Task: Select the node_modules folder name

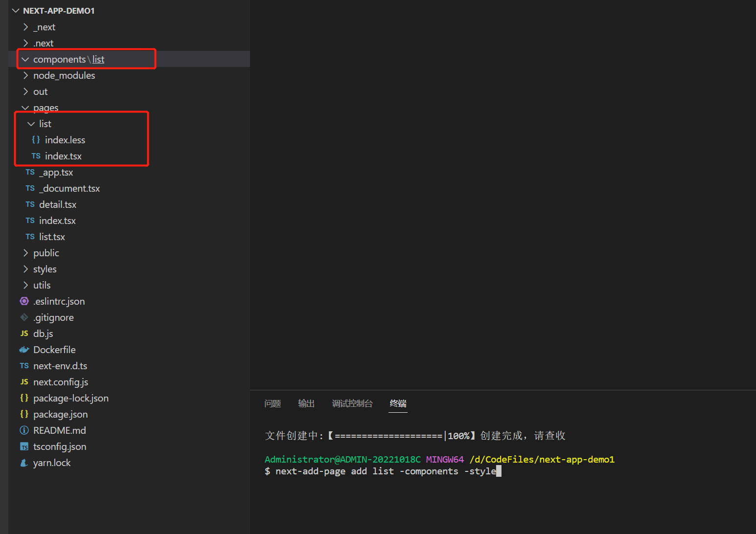Action: point(64,75)
